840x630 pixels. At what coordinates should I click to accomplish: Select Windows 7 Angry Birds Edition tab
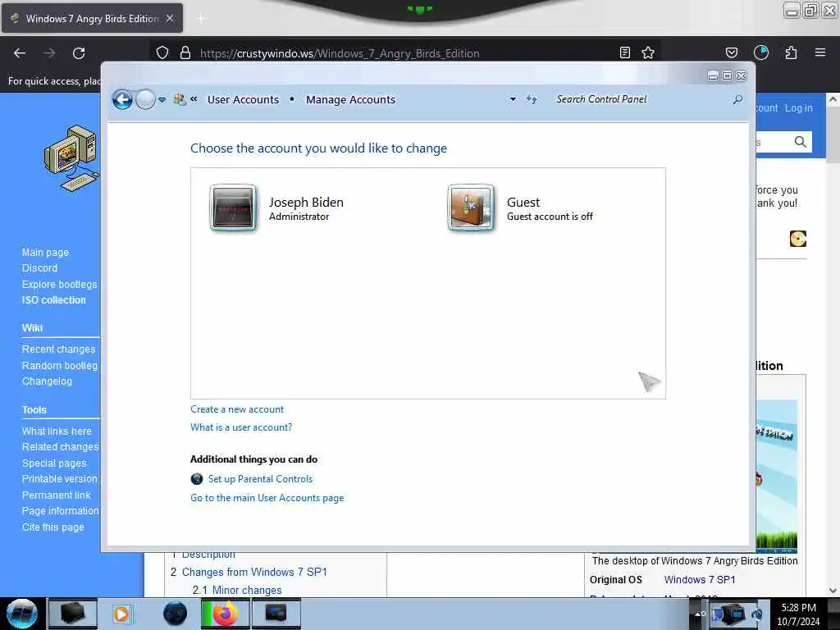(x=92, y=19)
